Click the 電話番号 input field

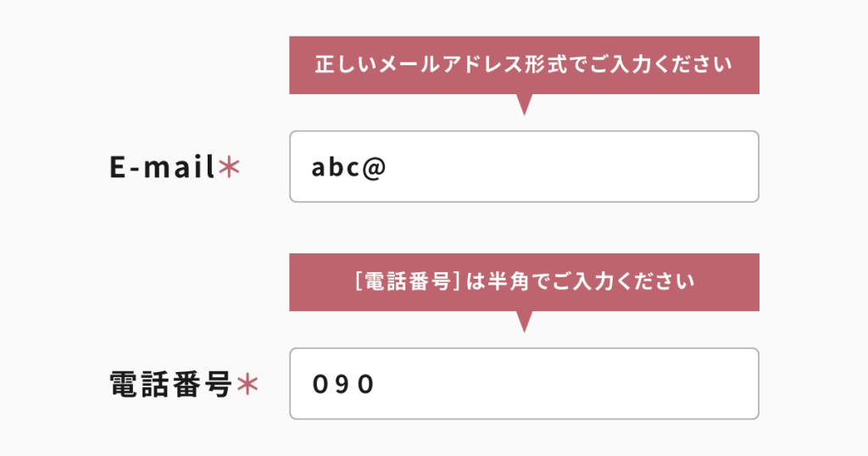[x=524, y=383]
